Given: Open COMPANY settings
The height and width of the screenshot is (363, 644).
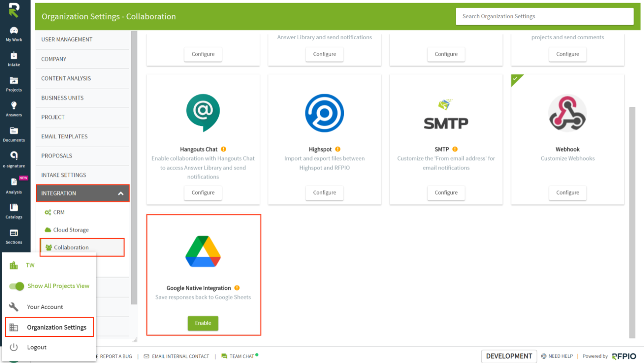Looking at the screenshot, I should 82,59.
